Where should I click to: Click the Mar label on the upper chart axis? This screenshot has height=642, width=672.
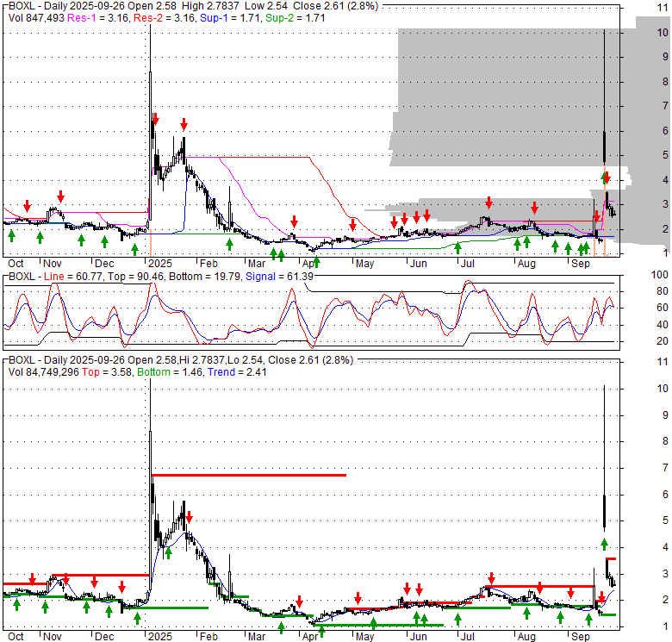tap(257, 264)
